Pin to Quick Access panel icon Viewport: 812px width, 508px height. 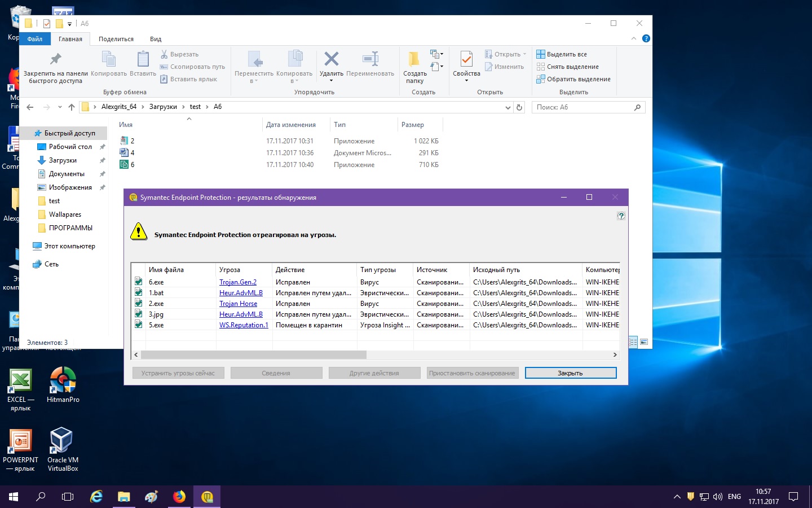coord(55,59)
